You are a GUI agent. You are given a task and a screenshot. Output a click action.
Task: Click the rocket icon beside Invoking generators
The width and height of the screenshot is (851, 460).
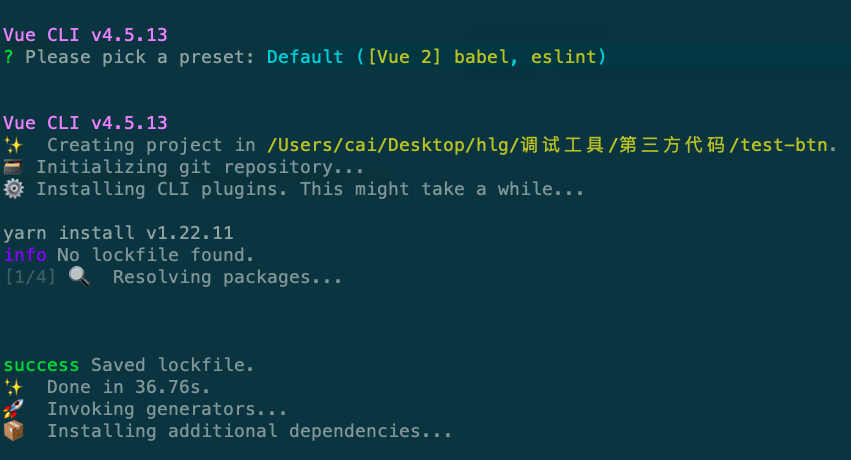[14, 409]
